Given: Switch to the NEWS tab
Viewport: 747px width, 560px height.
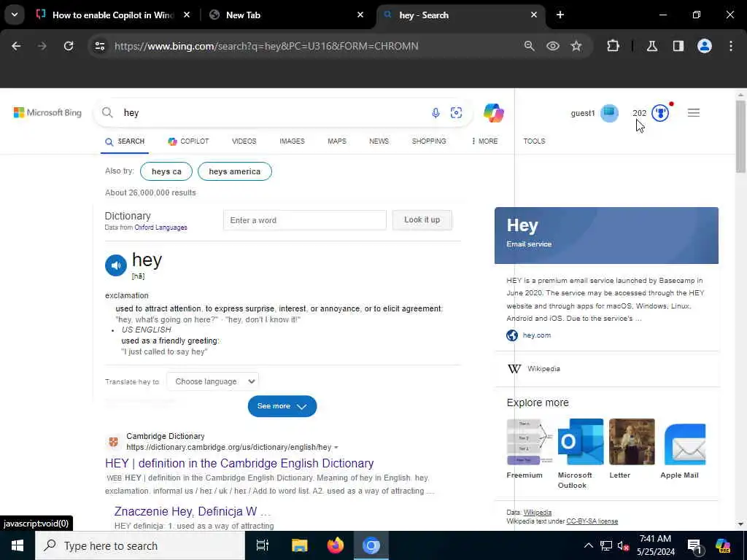Looking at the screenshot, I should [379, 141].
